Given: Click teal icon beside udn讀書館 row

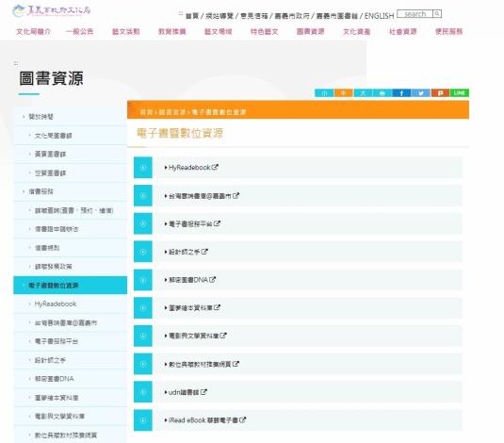Looking at the screenshot, I should tap(143, 392).
